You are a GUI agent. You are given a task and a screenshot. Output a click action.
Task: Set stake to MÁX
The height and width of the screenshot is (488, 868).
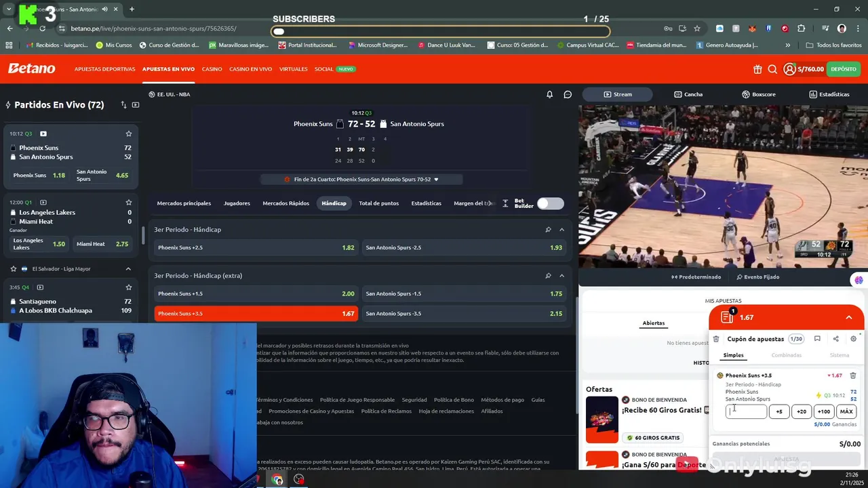(x=846, y=411)
